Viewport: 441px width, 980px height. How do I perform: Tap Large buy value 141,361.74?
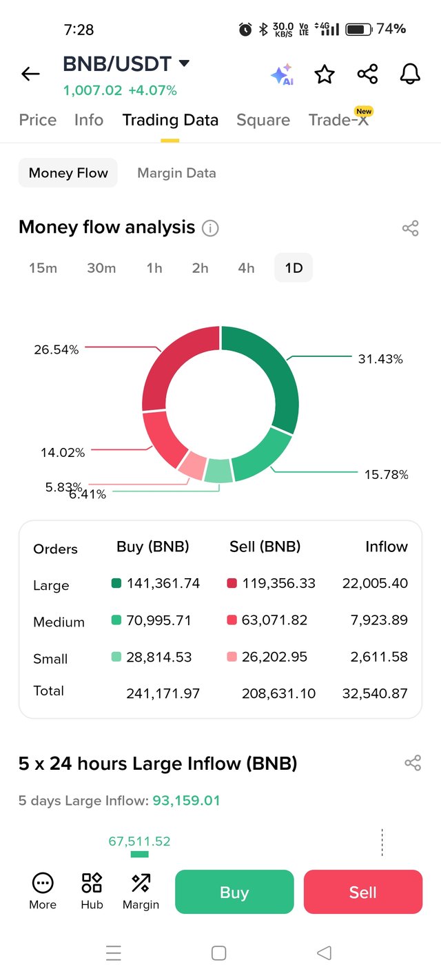click(163, 584)
